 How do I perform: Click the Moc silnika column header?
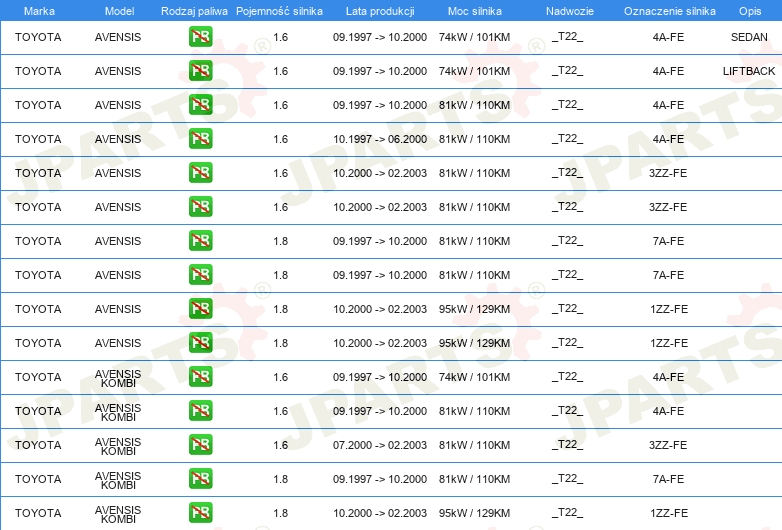pyautogui.click(x=475, y=11)
